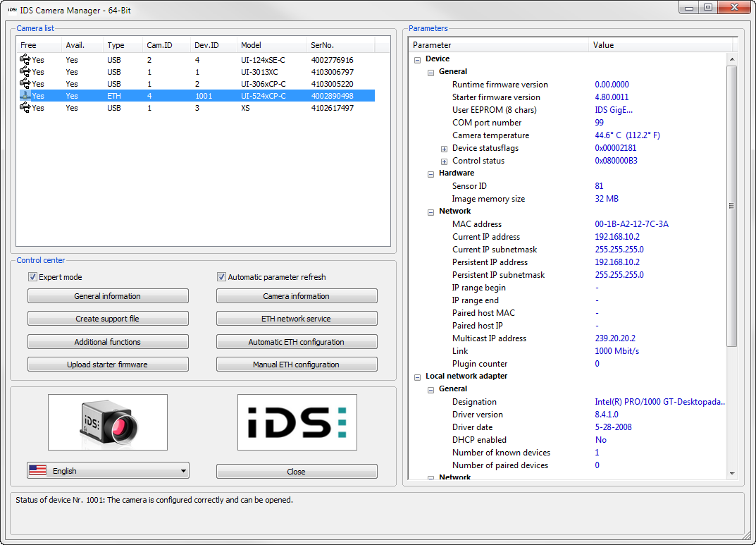Click the Multicast IP address 239.20.20.2

615,338
